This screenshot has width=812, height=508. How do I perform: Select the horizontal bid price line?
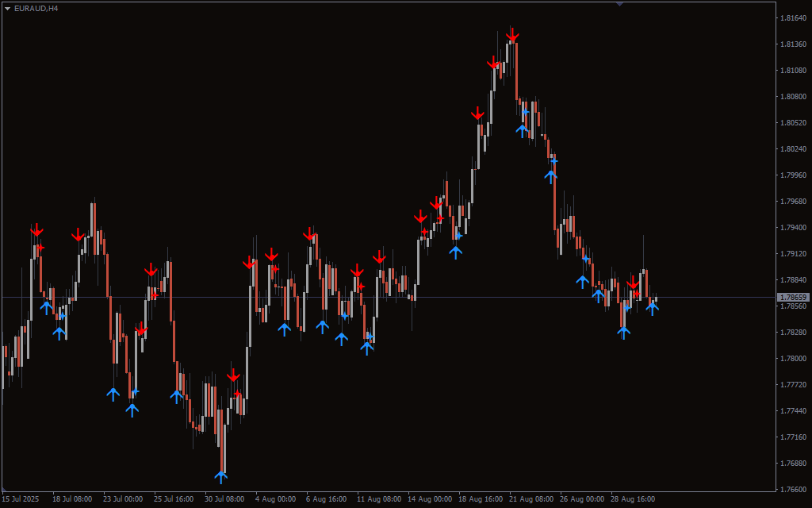pos(396,298)
